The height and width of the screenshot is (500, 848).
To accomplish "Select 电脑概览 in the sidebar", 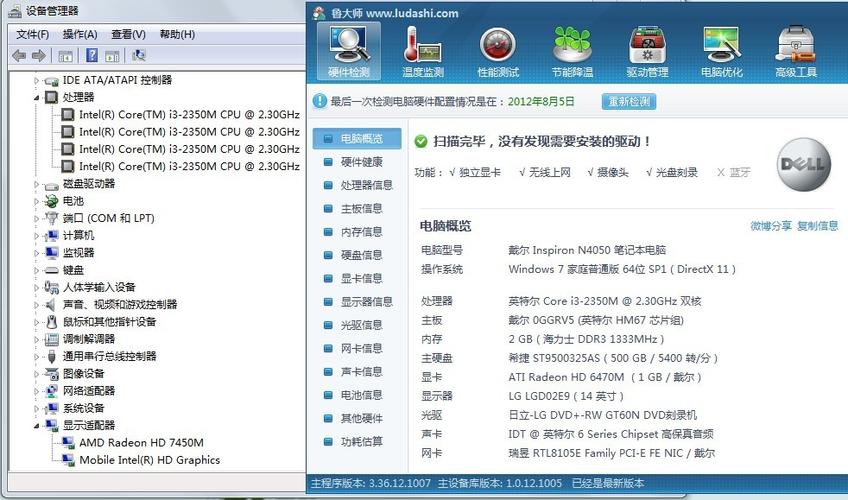I will coord(357,139).
